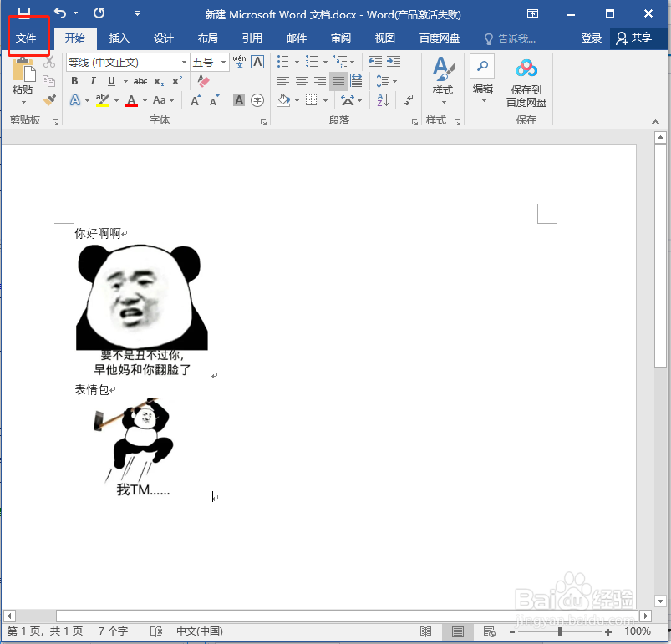Toggle Underline formatting

(111, 81)
